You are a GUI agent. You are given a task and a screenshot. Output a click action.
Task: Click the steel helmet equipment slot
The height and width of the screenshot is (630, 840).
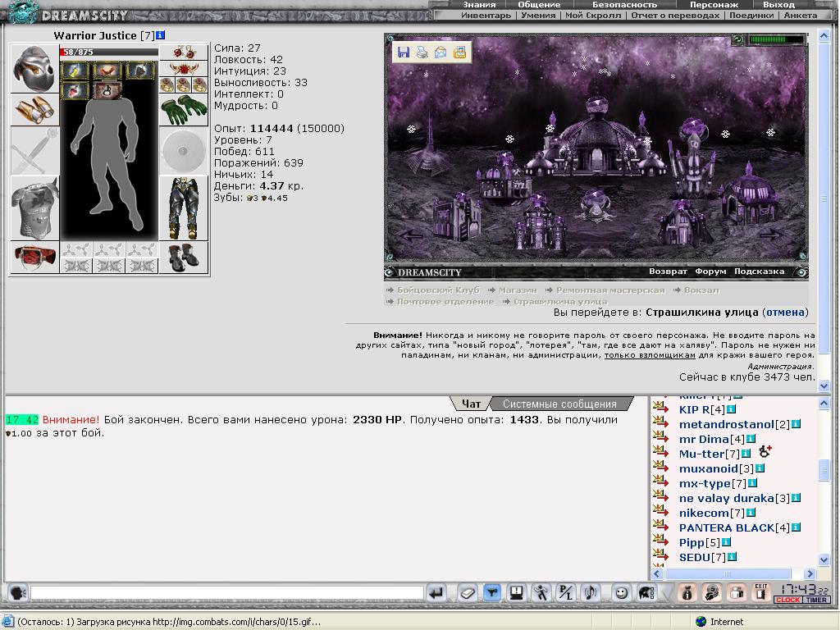(x=34, y=69)
